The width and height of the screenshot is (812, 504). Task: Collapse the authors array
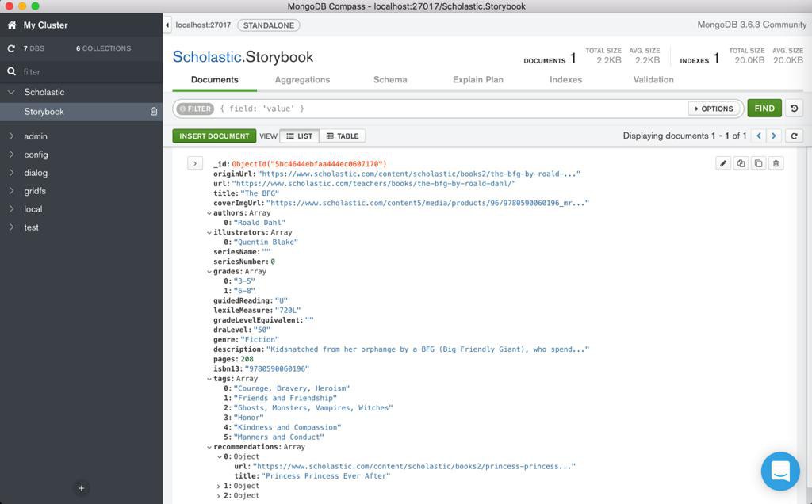tap(209, 213)
